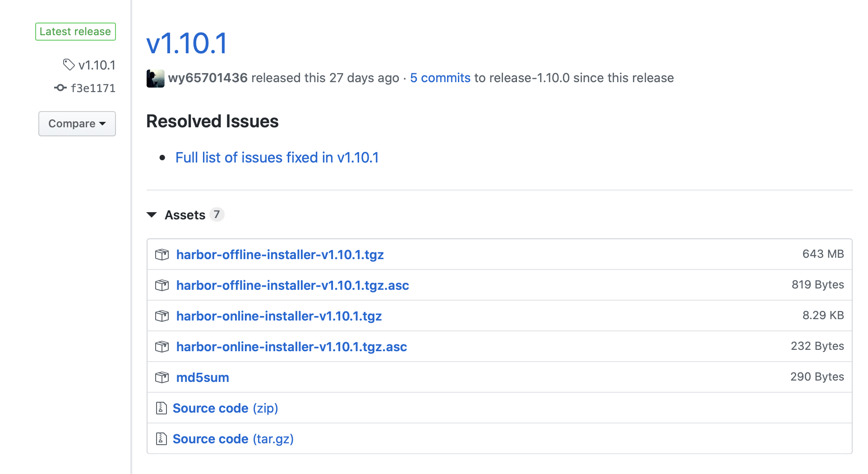Image resolution: width=868 pixels, height=474 pixels.
Task: Click the 643 MB size text
Action: point(823,254)
